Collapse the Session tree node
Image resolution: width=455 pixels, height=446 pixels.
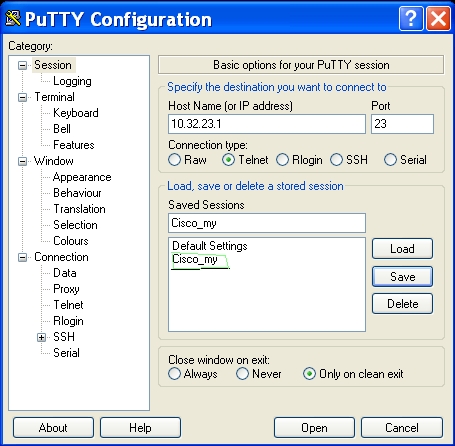coord(22,65)
